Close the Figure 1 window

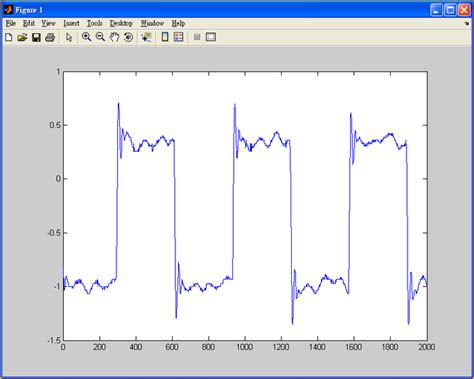point(464,10)
